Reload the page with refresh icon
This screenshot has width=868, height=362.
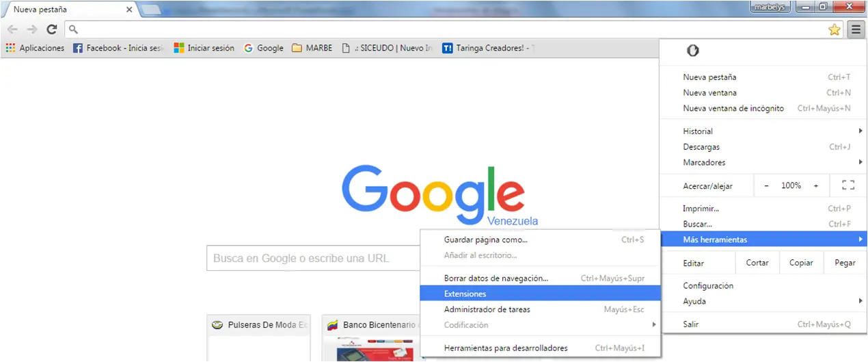pos(51,29)
